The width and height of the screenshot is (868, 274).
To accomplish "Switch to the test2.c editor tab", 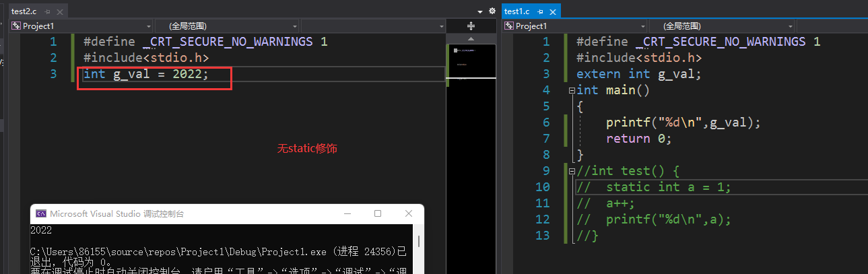I will coord(24,11).
